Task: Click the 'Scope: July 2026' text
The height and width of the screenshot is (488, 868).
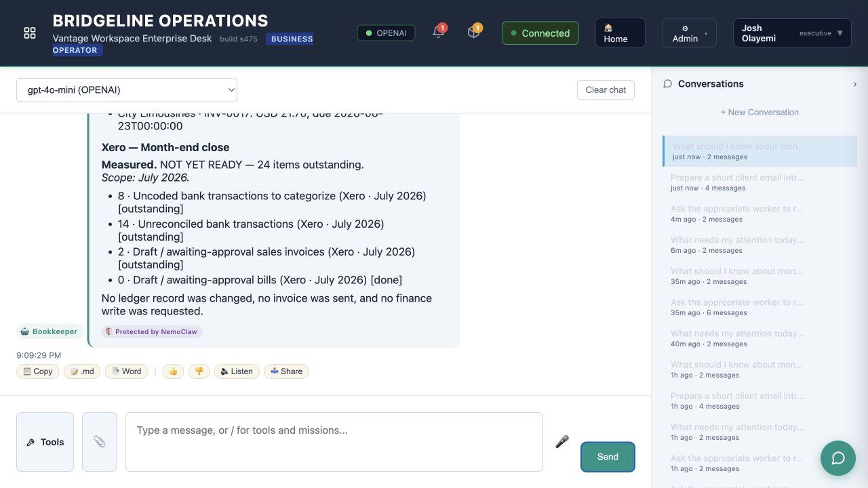Action: [x=145, y=178]
